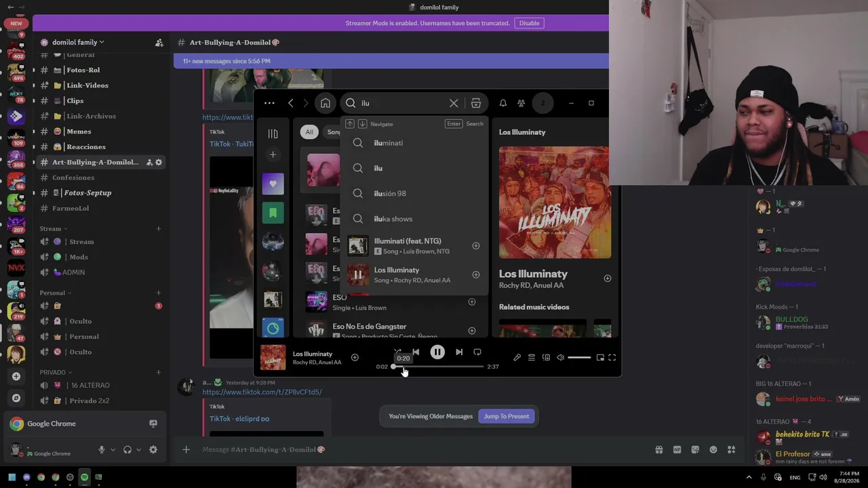Open Discord GIF picker
868x488 pixels.
[x=677, y=449]
